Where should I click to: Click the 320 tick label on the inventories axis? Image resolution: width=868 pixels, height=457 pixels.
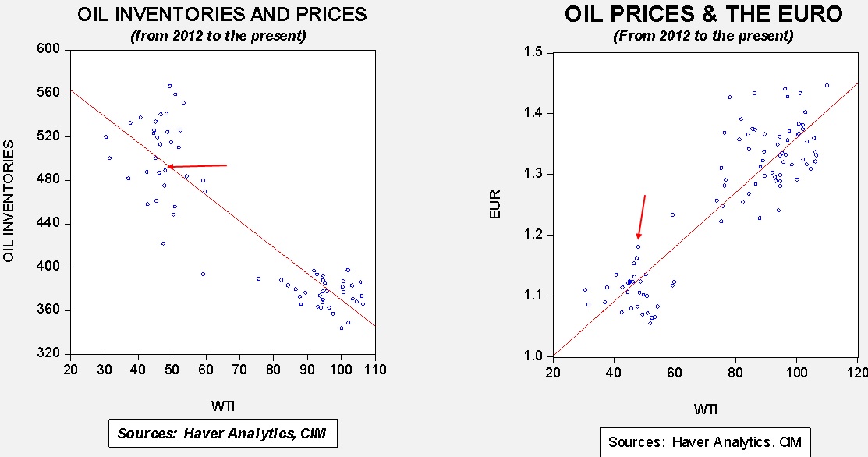49,354
